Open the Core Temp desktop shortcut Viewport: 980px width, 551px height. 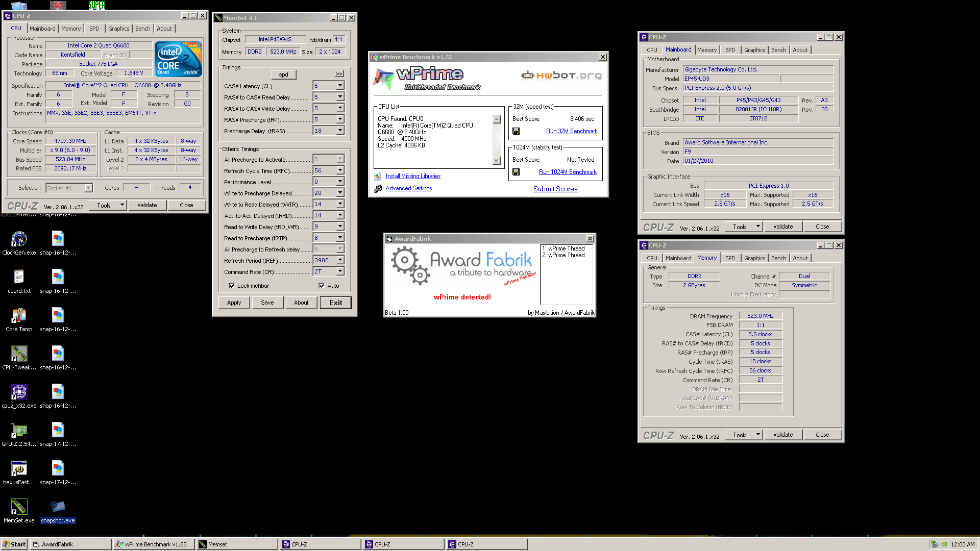[x=19, y=316]
